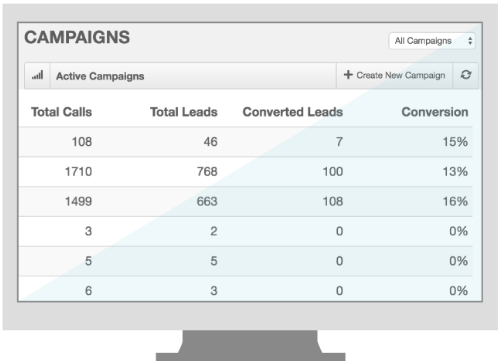
Task: Click the 15% conversion cell
Action: coord(455,142)
